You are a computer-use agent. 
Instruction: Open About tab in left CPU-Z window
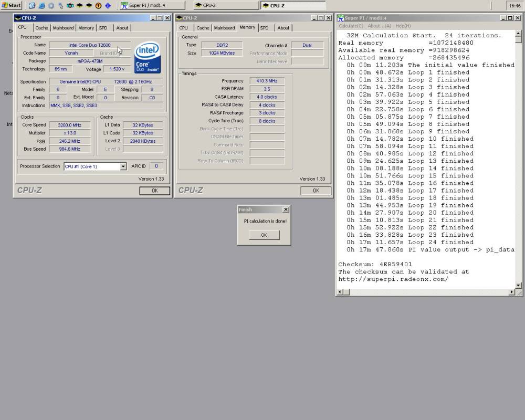pyautogui.click(x=122, y=28)
